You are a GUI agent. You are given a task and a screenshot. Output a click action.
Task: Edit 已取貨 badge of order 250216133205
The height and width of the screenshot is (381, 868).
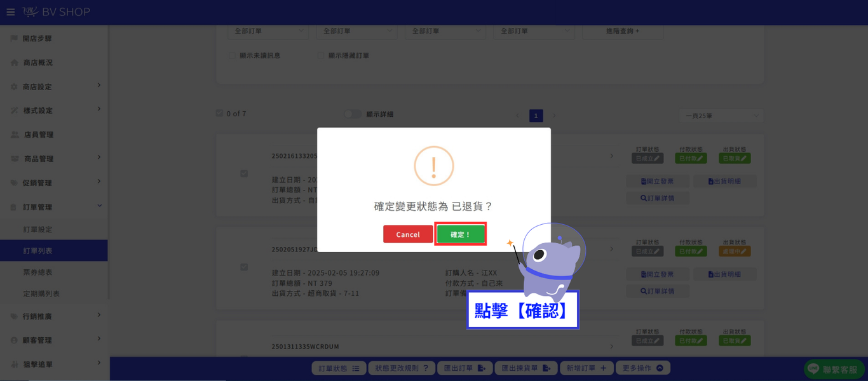click(x=735, y=158)
